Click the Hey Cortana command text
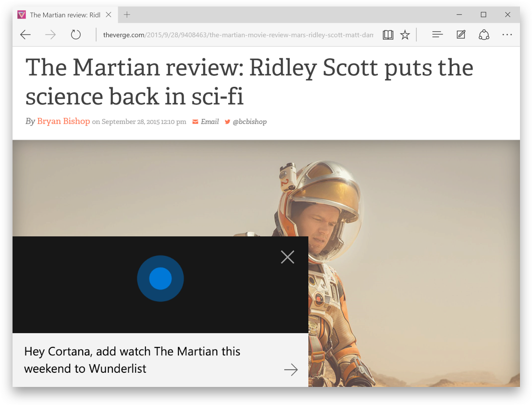532x405 pixels. coord(132,360)
